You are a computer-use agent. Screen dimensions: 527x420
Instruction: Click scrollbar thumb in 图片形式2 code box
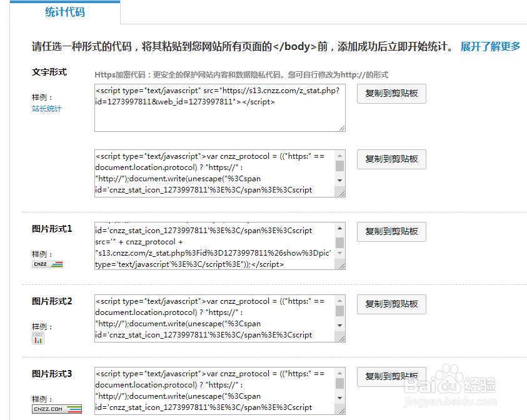click(x=340, y=311)
